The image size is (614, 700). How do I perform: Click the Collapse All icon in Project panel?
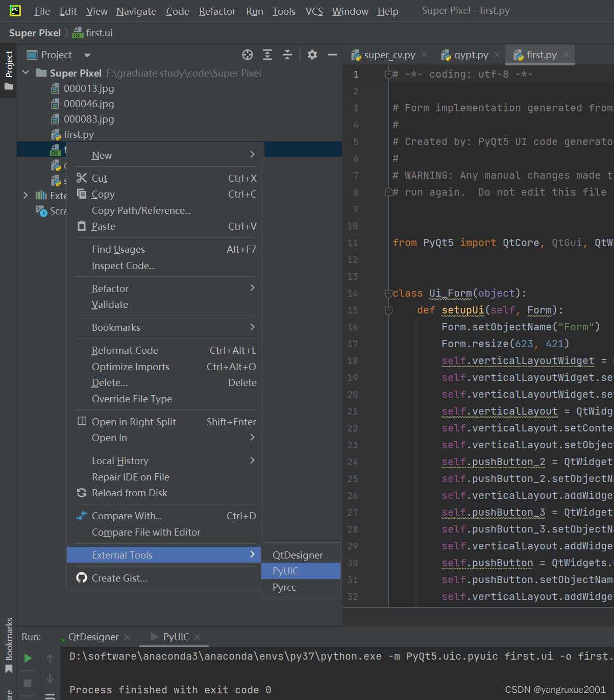pyautogui.click(x=287, y=55)
